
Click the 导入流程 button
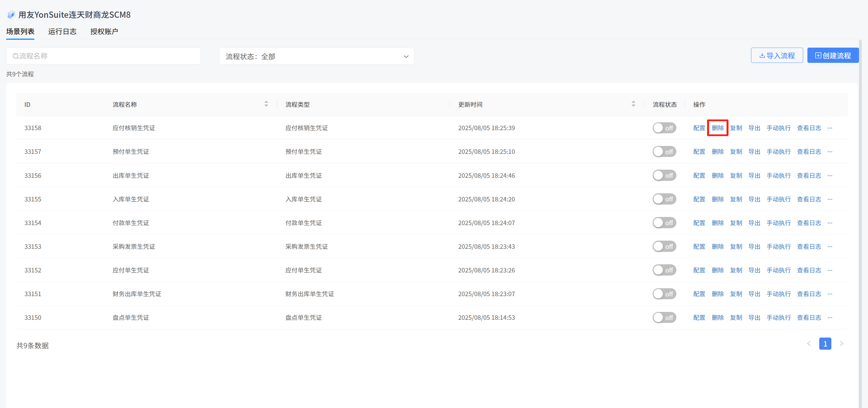tap(777, 56)
